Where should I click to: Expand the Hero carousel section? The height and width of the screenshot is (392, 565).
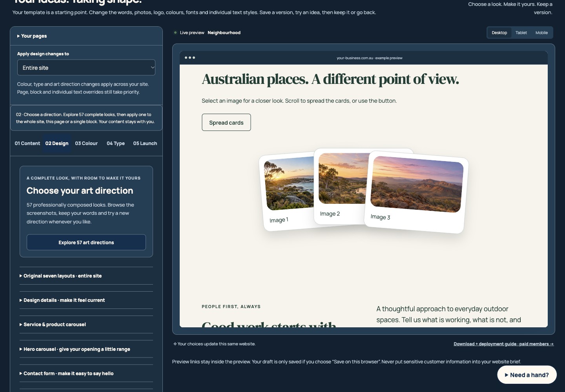click(x=86, y=349)
